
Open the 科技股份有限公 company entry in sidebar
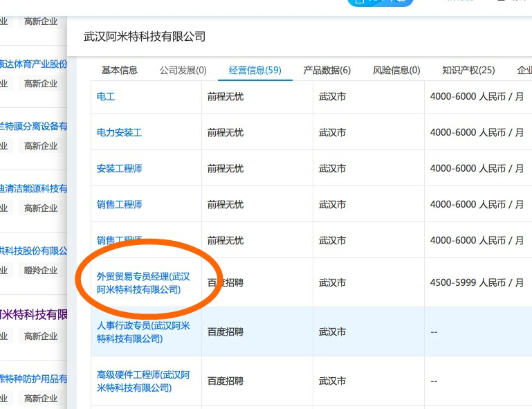pyautogui.click(x=34, y=251)
